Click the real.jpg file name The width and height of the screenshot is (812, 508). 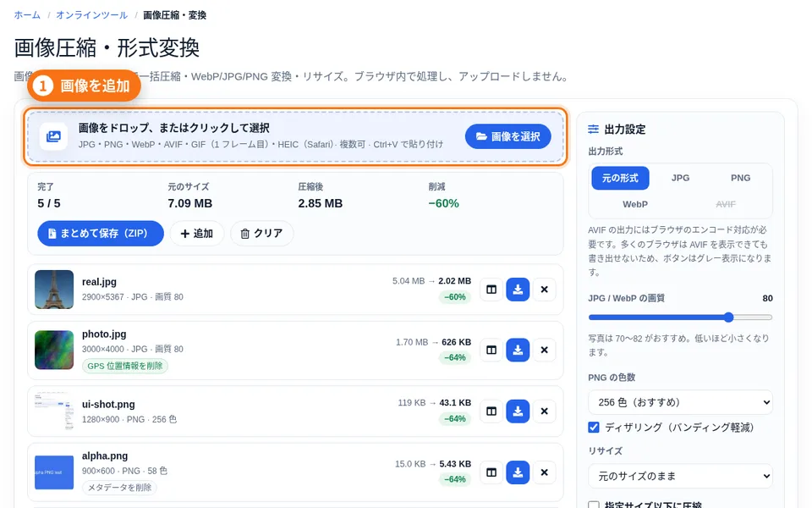99,282
